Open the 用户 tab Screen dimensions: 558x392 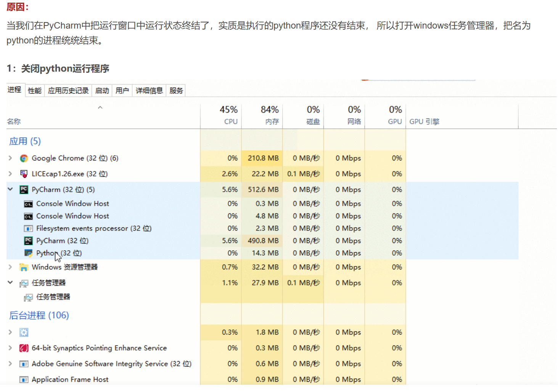tap(122, 90)
